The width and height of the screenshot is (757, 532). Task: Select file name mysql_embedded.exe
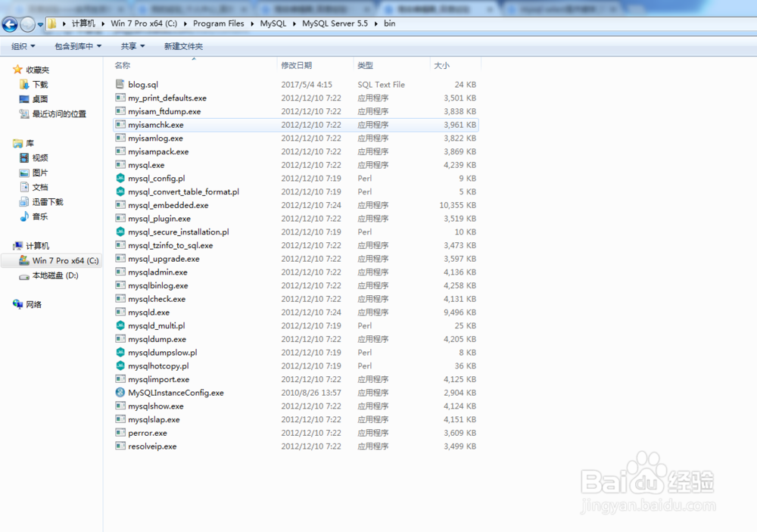click(x=168, y=205)
